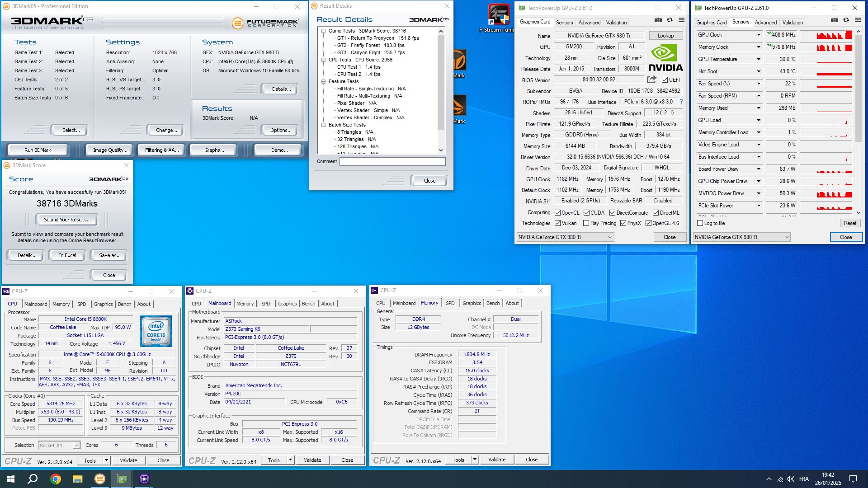Open the GPU selector combo in GPU-Z Sensors window
This screenshot has height=488, width=868.
coord(741,237)
